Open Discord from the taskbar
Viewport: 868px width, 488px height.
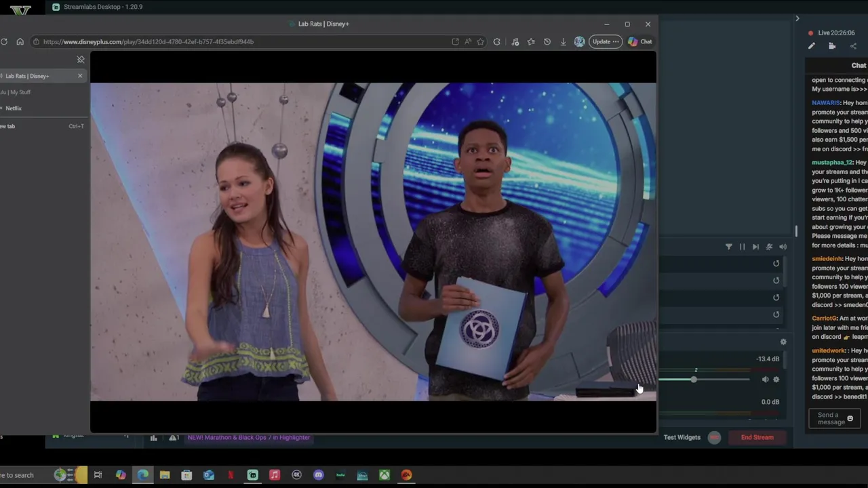tap(318, 475)
